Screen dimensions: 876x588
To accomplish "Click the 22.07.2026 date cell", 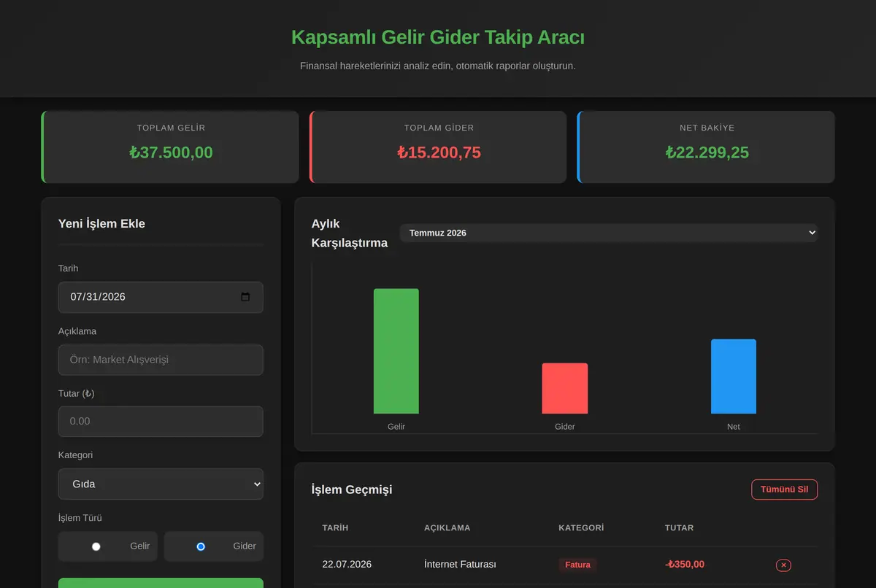I will [x=347, y=565].
